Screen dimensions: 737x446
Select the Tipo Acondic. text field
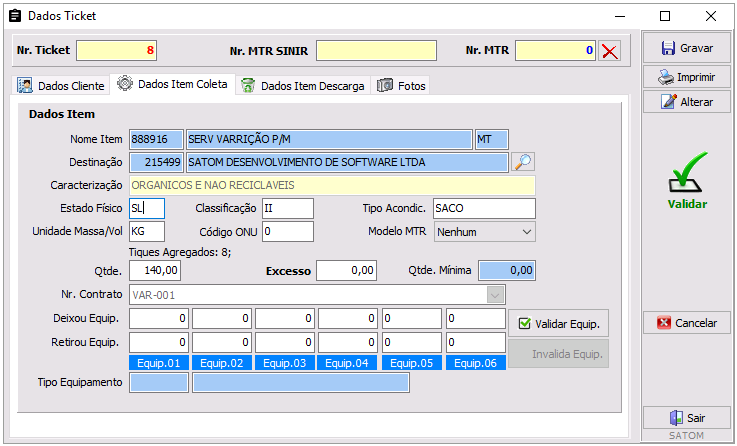[484, 208]
